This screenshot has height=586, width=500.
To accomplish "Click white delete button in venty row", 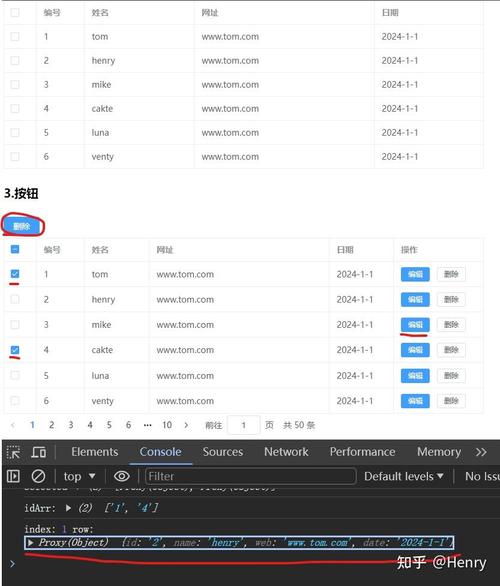I will point(451,401).
